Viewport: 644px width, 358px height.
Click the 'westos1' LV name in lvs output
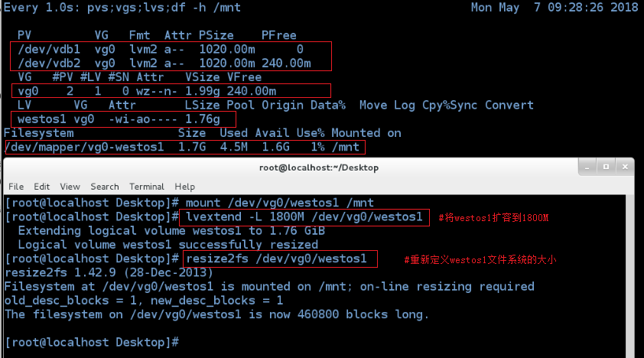point(41,119)
